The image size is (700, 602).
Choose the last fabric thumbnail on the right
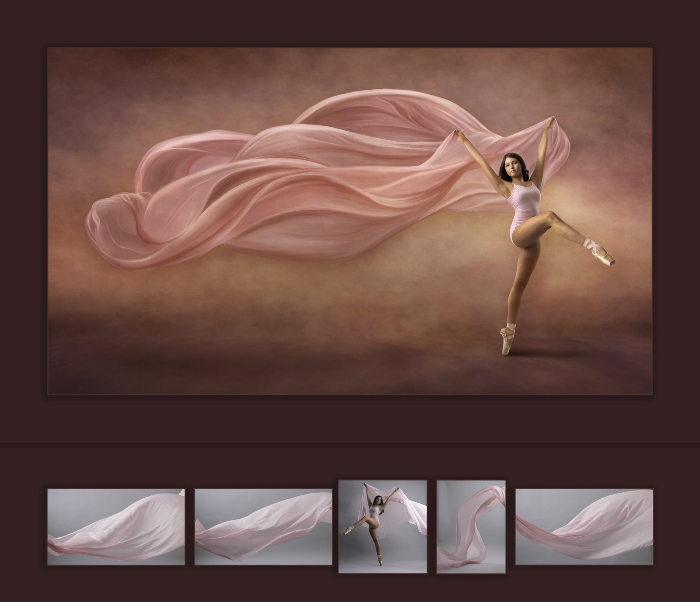pos(584,526)
